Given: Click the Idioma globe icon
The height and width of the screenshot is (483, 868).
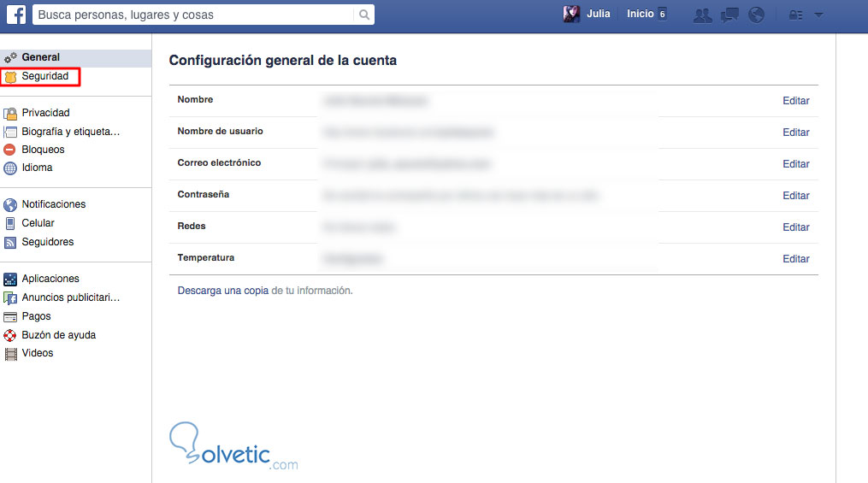Looking at the screenshot, I should click(x=10, y=168).
